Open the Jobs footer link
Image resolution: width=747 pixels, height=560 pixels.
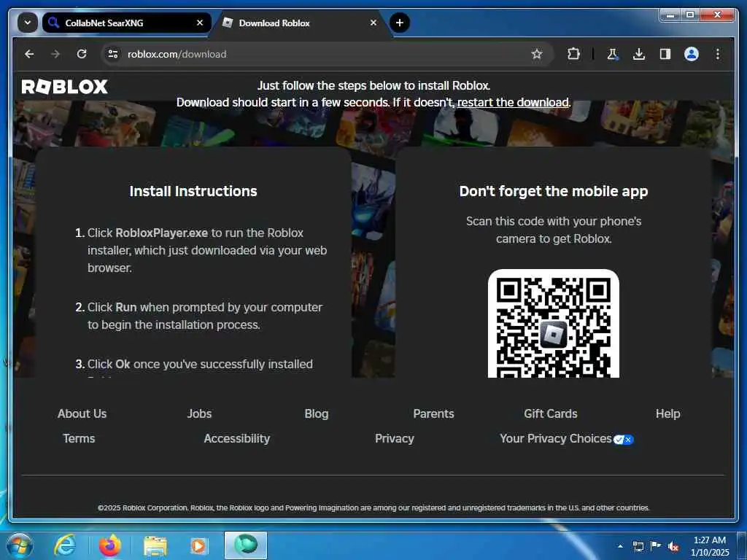coord(199,414)
